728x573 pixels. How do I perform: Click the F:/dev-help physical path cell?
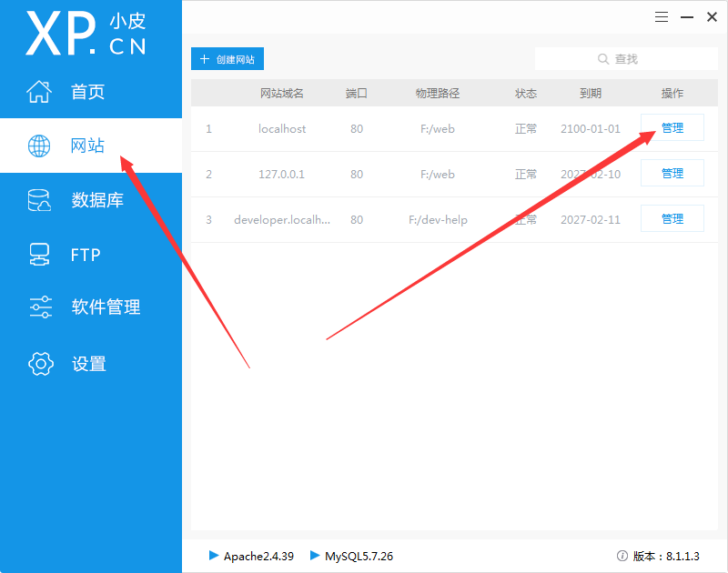click(x=438, y=219)
